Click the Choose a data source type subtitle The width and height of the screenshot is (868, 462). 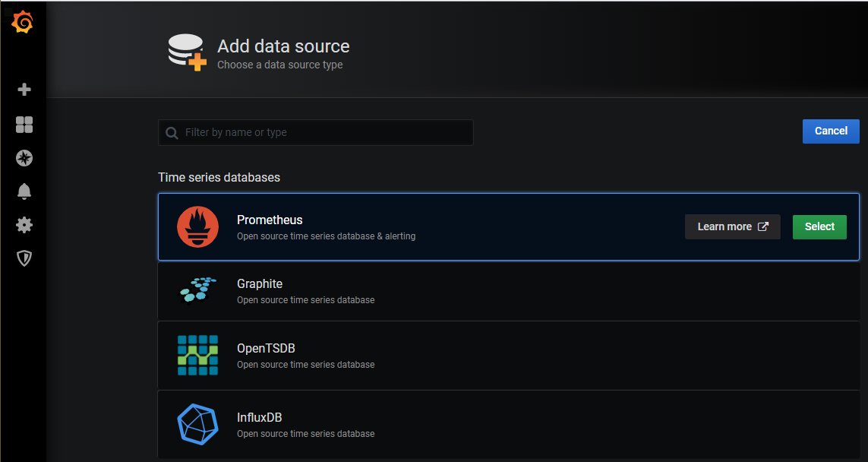pos(279,65)
